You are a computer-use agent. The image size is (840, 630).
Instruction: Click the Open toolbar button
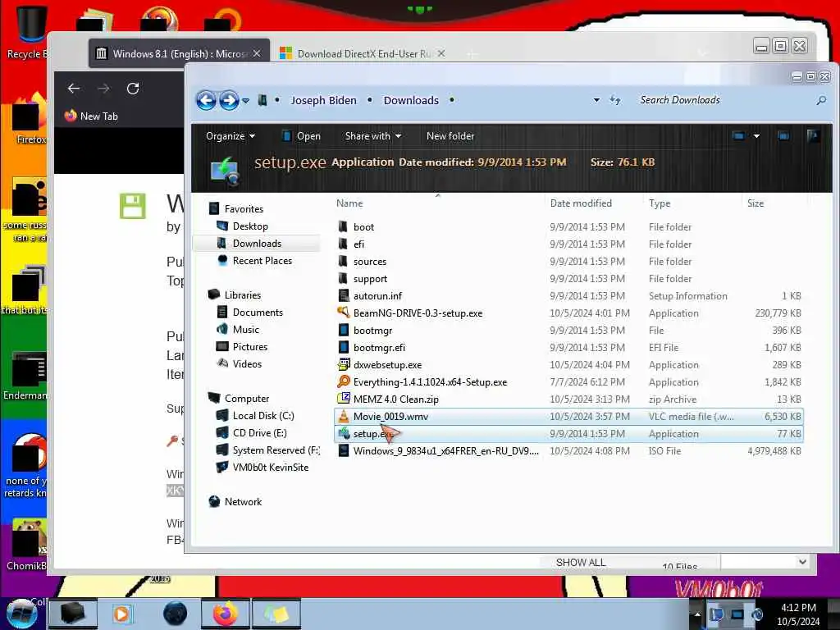[302, 136]
